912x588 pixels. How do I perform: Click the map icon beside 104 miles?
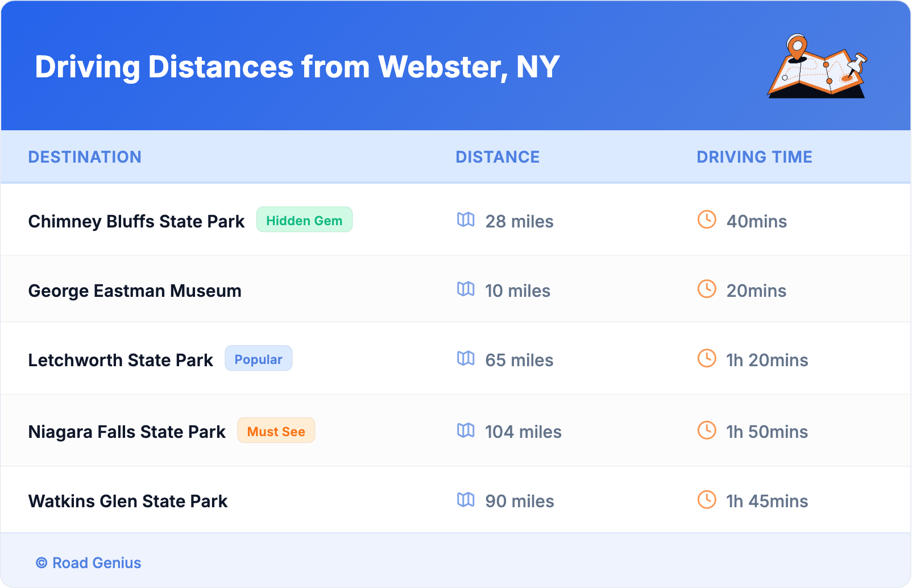(466, 430)
